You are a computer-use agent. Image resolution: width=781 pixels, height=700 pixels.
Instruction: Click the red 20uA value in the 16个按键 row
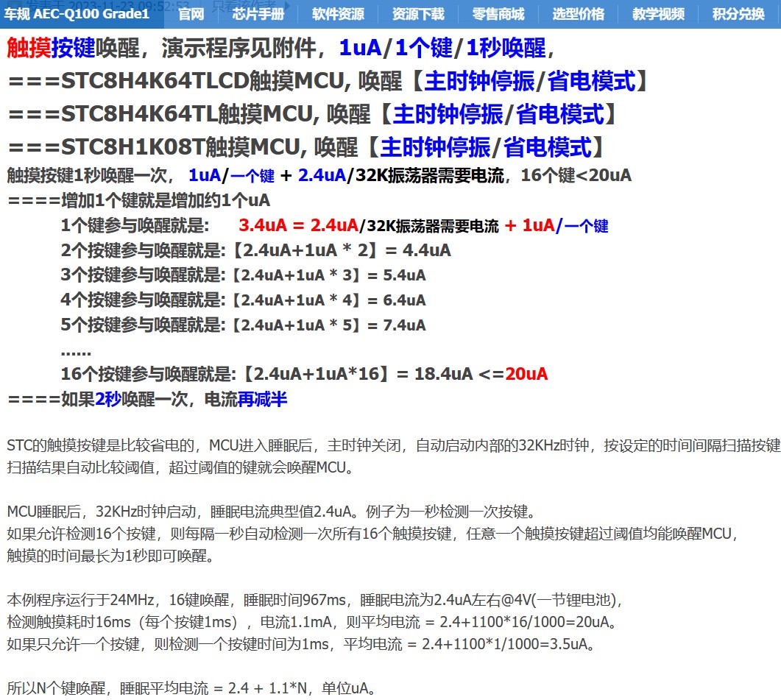[526, 374]
